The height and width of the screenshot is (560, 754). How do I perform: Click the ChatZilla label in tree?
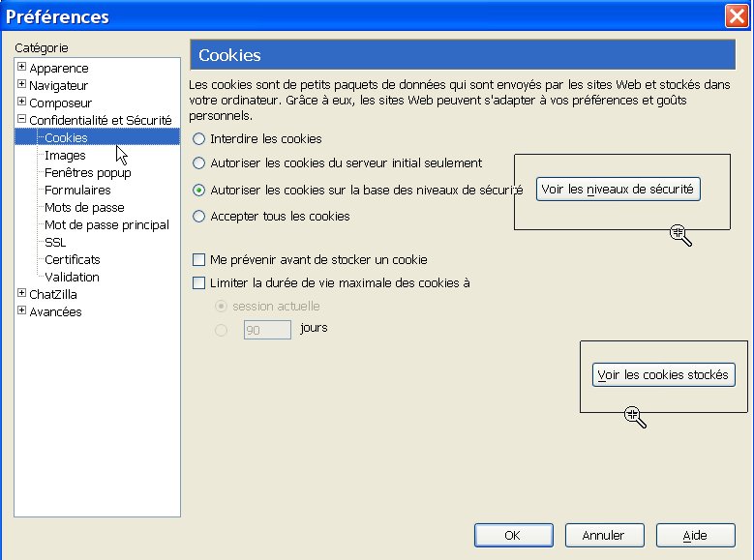[x=53, y=294]
